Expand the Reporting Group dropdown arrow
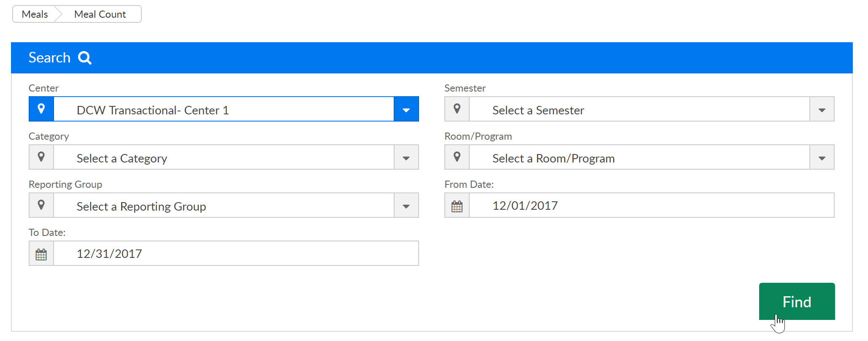This screenshot has width=868, height=341. pyautogui.click(x=406, y=206)
